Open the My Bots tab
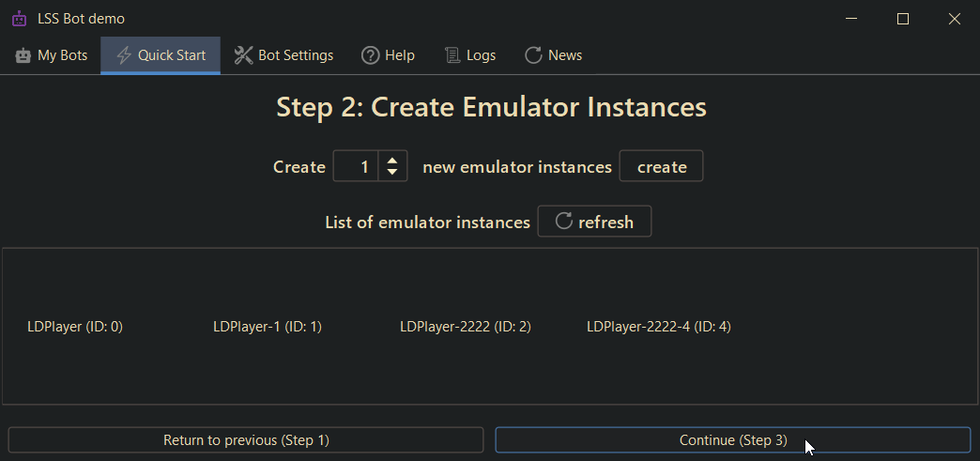The width and height of the screenshot is (980, 461). click(x=51, y=55)
